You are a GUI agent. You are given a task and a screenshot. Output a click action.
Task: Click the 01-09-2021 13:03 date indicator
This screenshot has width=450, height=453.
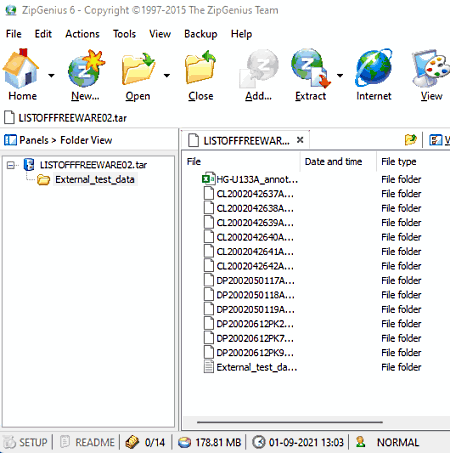306,442
